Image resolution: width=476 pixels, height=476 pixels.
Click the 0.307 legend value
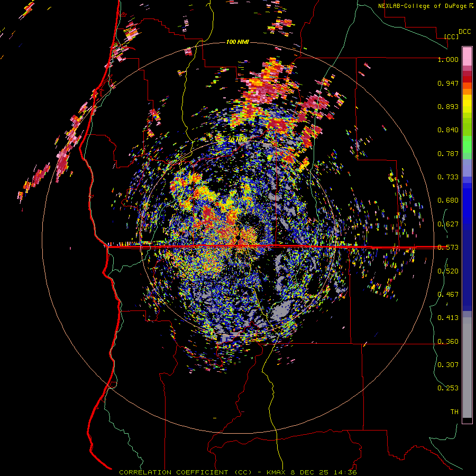(448, 364)
